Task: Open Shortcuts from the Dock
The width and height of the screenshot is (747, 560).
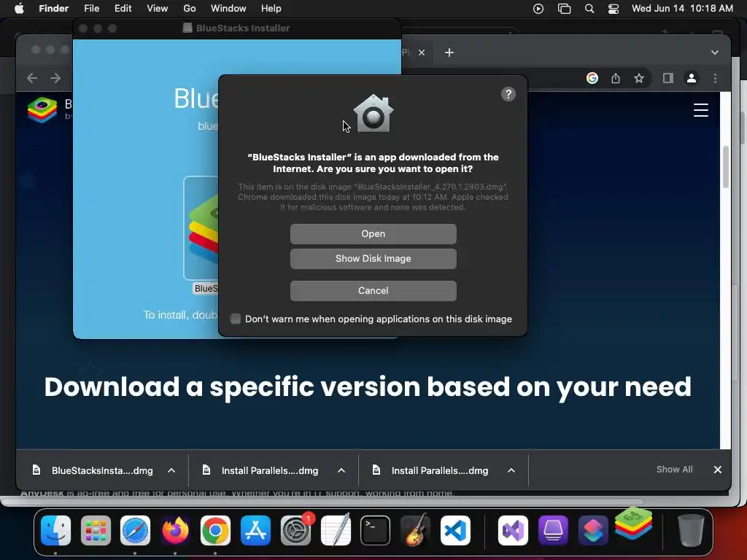Action: 593,531
